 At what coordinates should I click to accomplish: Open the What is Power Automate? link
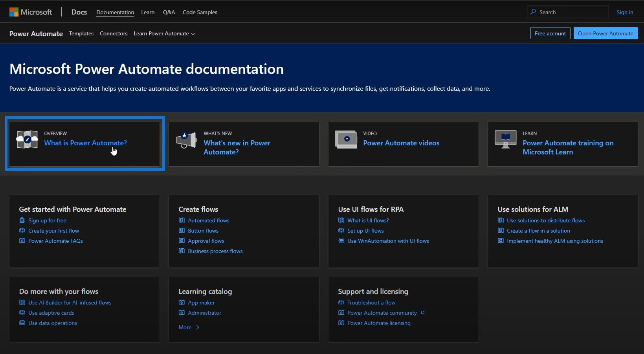[x=85, y=143]
